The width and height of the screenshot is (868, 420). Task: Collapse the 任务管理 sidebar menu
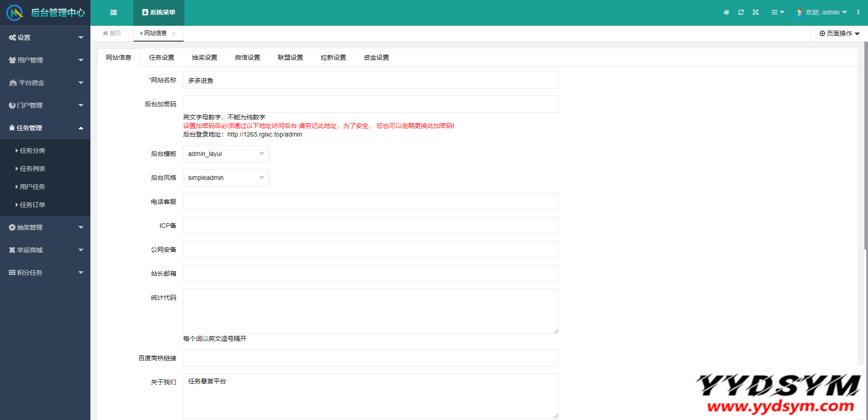click(x=45, y=128)
